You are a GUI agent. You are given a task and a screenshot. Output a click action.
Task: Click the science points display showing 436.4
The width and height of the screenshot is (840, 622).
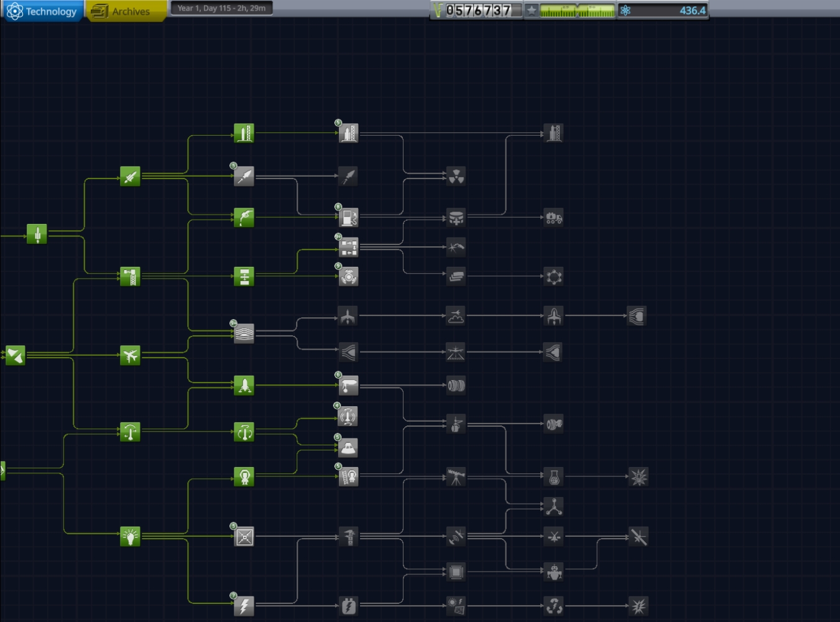[x=663, y=11]
